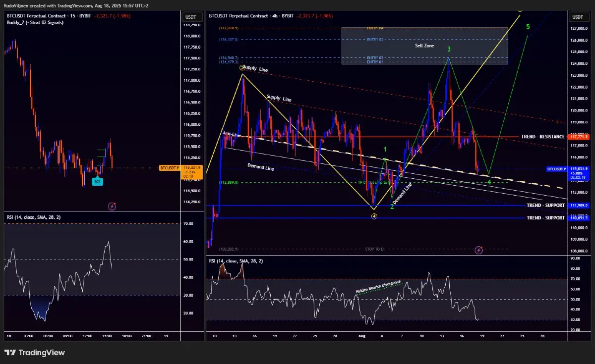Select the green wave 5 label
Viewport: 595px width, 364px height.
tap(528, 27)
